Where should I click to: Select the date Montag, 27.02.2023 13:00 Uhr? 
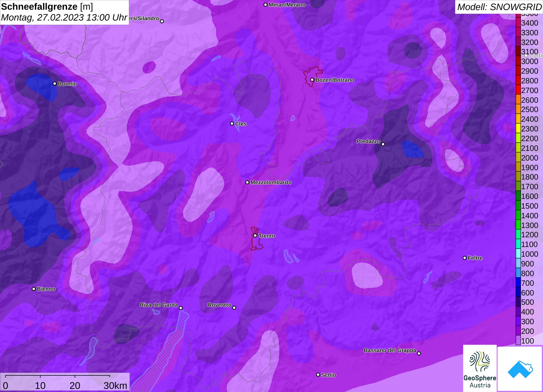[x=64, y=17]
